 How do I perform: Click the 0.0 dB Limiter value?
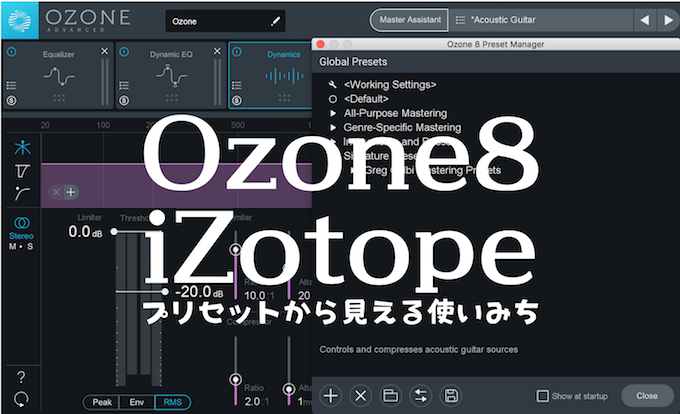point(85,231)
